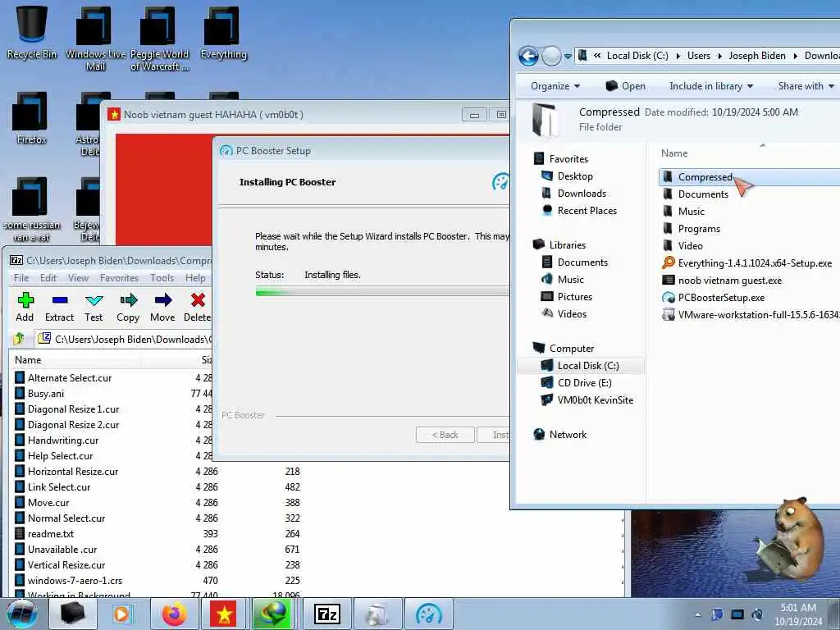The image size is (840, 630).
Task: Switch to 7-Zip taskbar button
Action: 326,614
